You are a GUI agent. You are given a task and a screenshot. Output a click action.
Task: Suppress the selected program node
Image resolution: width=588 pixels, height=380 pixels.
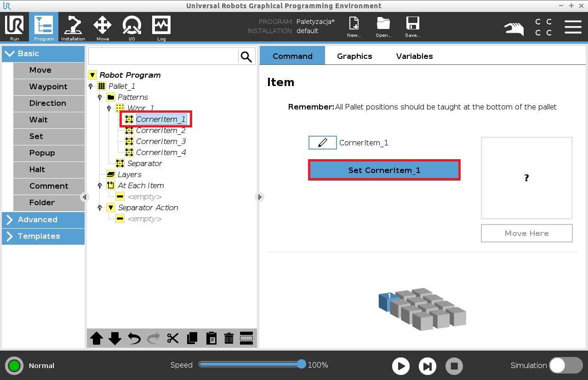pos(246,339)
